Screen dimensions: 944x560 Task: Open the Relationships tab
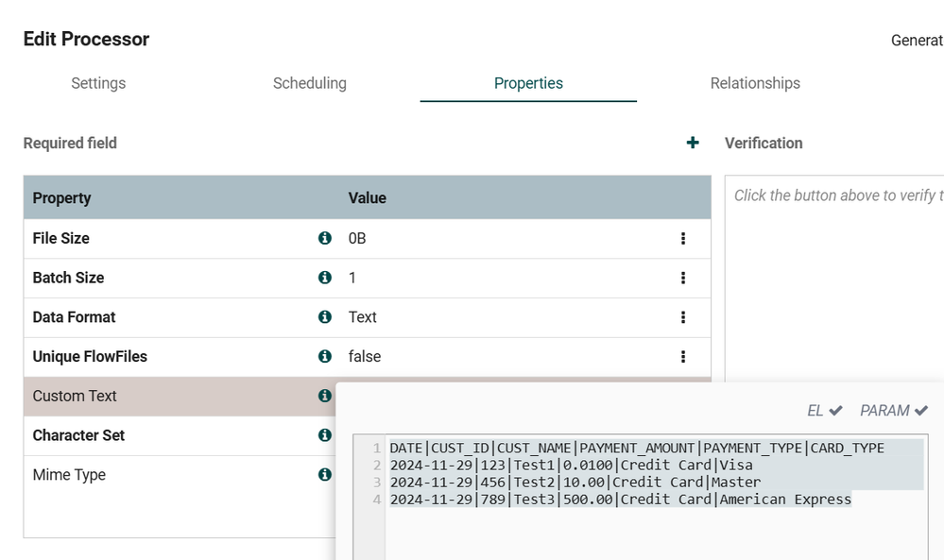(x=755, y=83)
